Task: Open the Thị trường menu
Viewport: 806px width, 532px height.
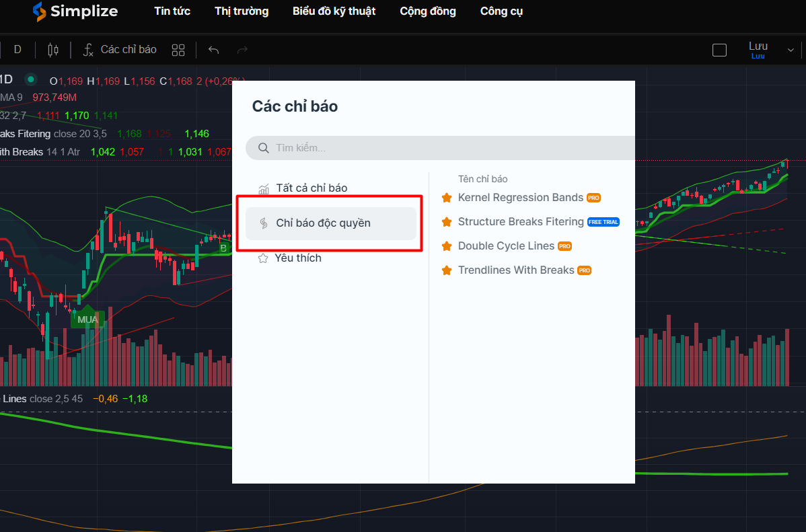Action: click(x=242, y=11)
